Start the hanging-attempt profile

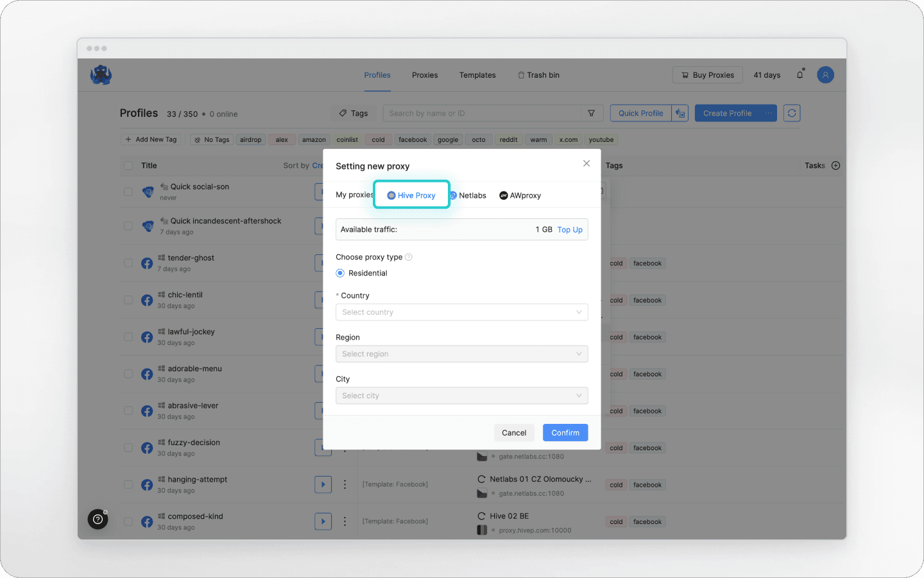pos(323,484)
